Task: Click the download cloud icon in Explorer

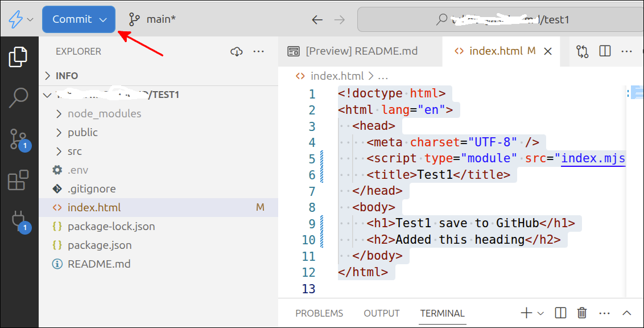Action: coord(237,51)
